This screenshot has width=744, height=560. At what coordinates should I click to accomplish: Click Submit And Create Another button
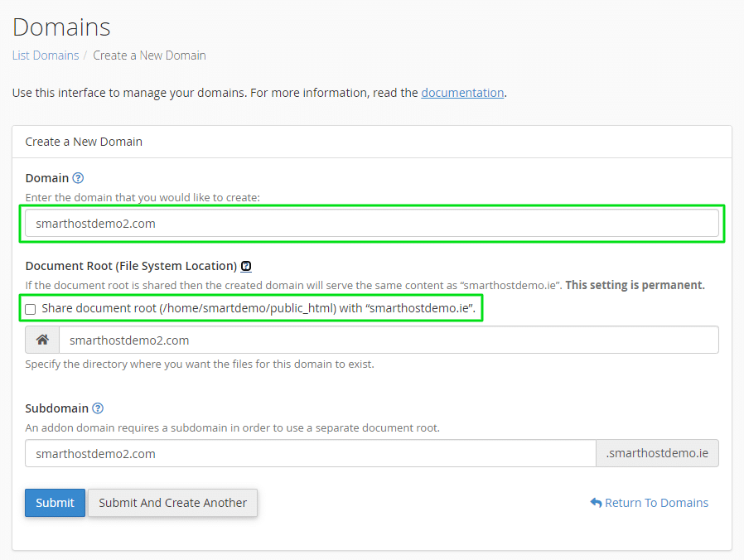(172, 503)
